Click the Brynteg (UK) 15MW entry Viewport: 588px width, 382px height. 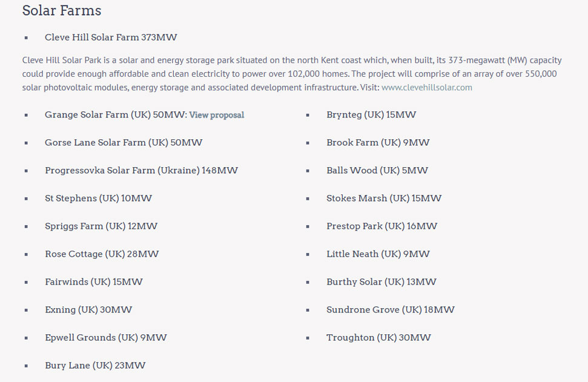pyautogui.click(x=371, y=115)
